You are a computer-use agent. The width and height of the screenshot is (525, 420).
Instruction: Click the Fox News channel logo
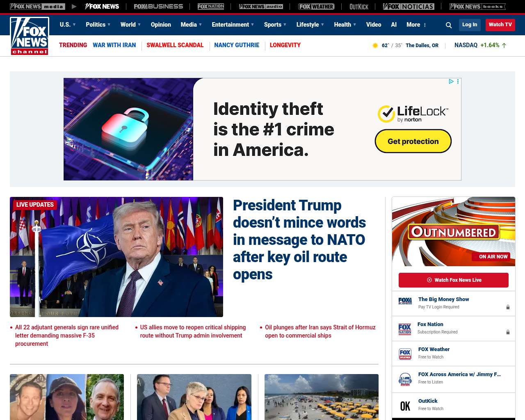coord(30,36)
